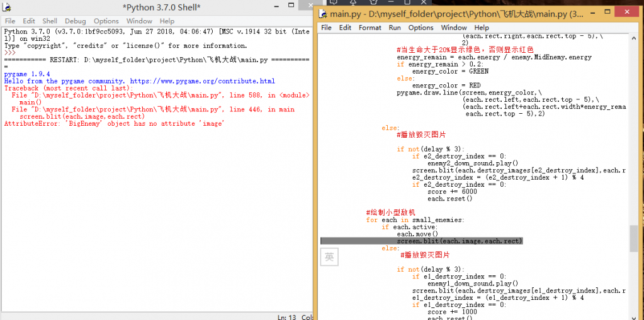Open the Format menu in main.py editor

pyautogui.click(x=370, y=28)
